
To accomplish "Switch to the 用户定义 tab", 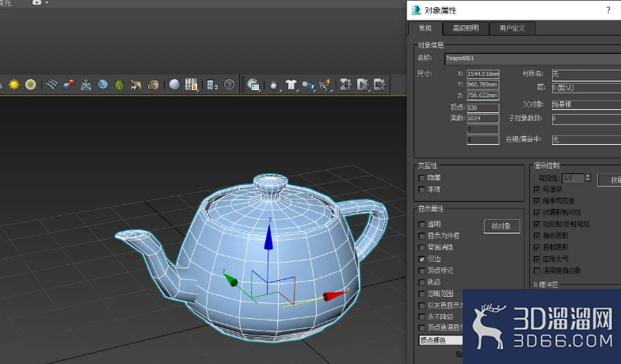I will (x=512, y=28).
